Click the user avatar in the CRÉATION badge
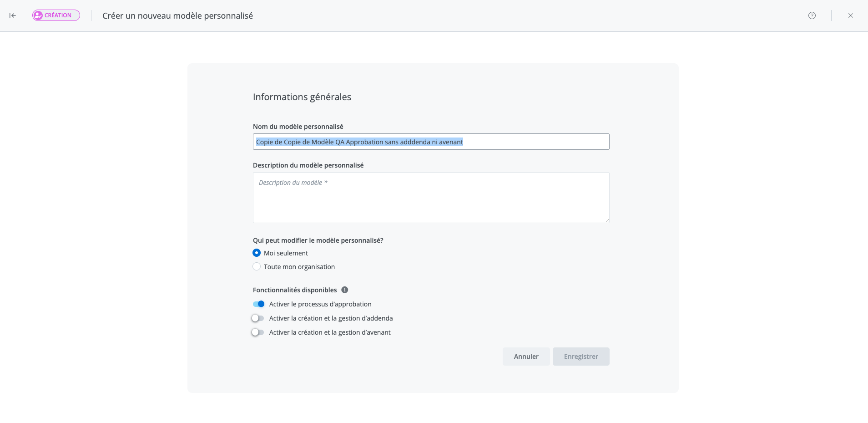 tap(38, 15)
